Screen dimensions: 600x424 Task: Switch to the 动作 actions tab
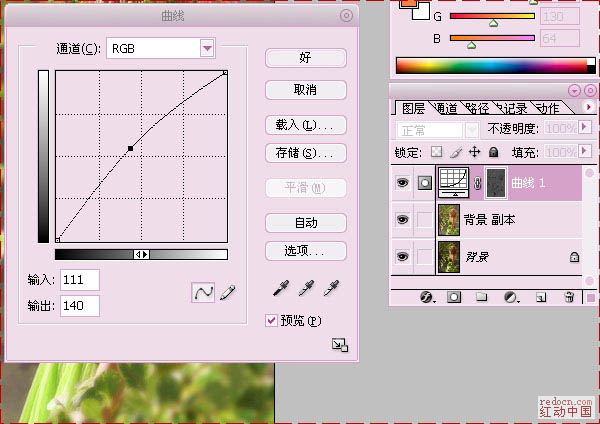[x=548, y=109]
